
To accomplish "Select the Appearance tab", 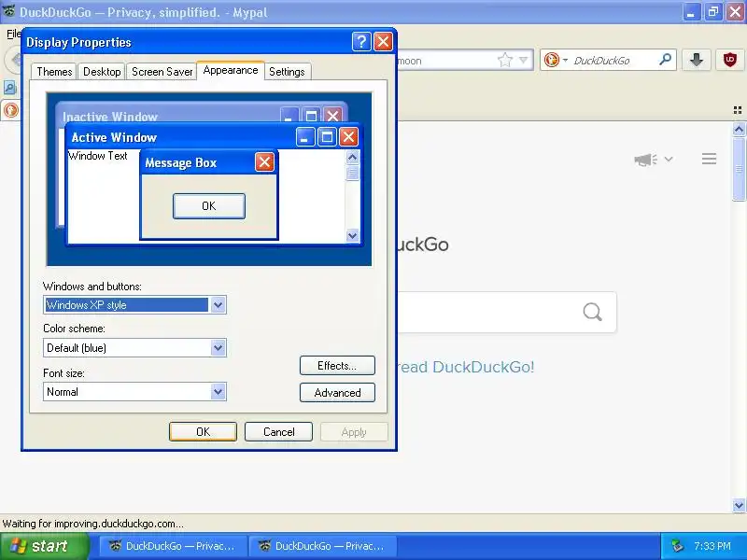I will click(231, 70).
